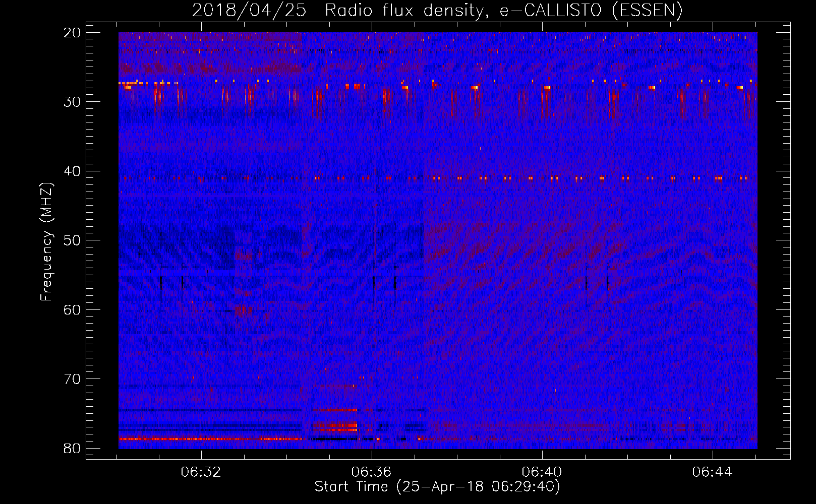Click the 60 frequency tick label
Screen dimensions: 816x504
point(73,309)
